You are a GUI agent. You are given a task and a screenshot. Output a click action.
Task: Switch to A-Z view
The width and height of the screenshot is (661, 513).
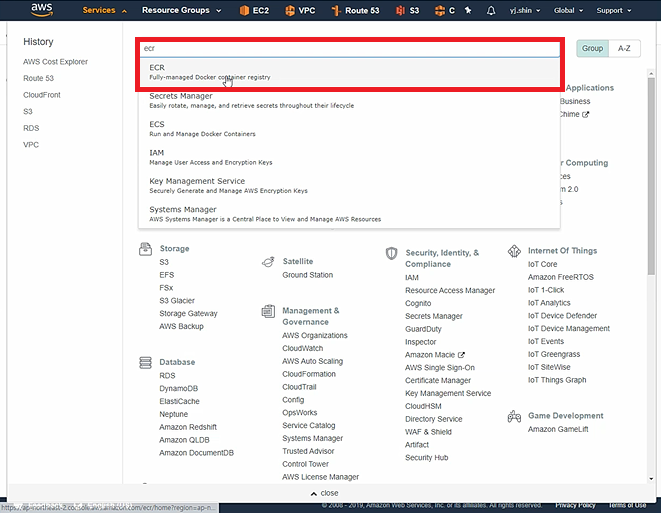click(624, 48)
